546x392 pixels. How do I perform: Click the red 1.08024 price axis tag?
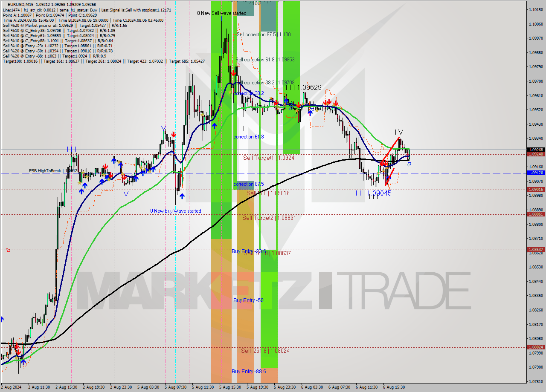pyautogui.click(x=536, y=347)
